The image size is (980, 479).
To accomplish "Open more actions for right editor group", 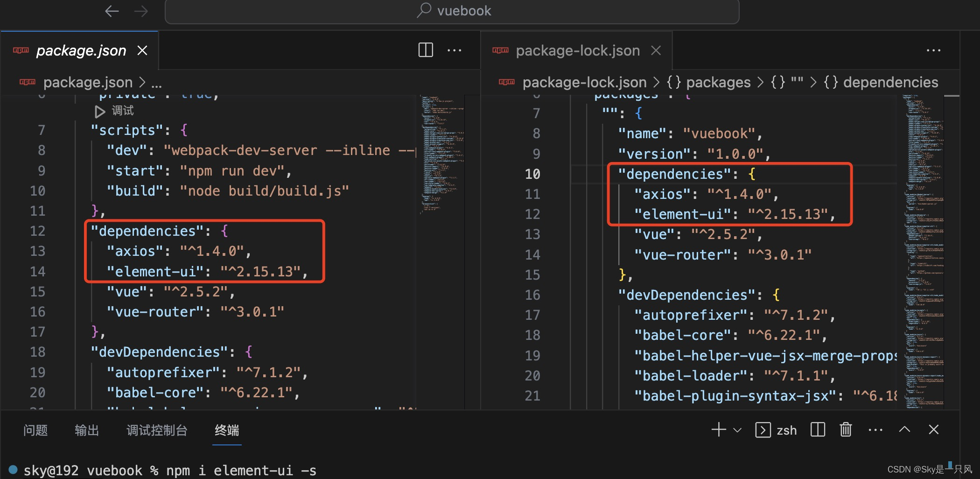I will click(933, 50).
